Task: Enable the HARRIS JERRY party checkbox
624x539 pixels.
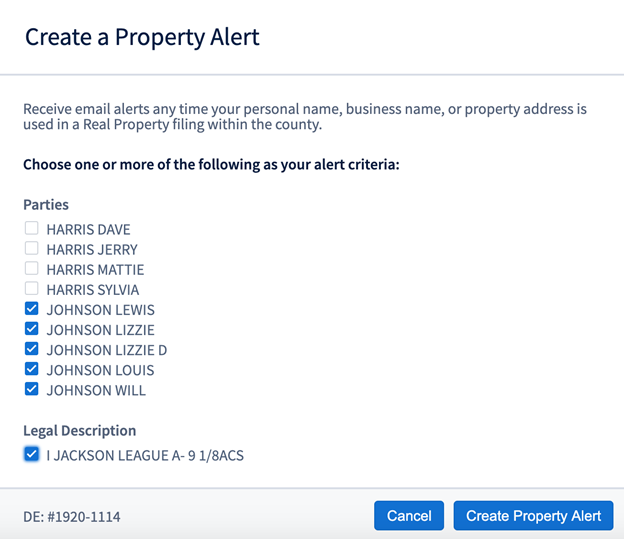Action: tap(31, 249)
